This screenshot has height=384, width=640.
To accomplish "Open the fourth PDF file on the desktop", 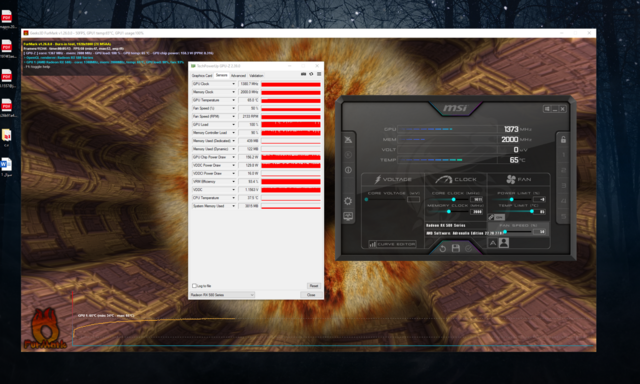I will (x=7, y=106).
